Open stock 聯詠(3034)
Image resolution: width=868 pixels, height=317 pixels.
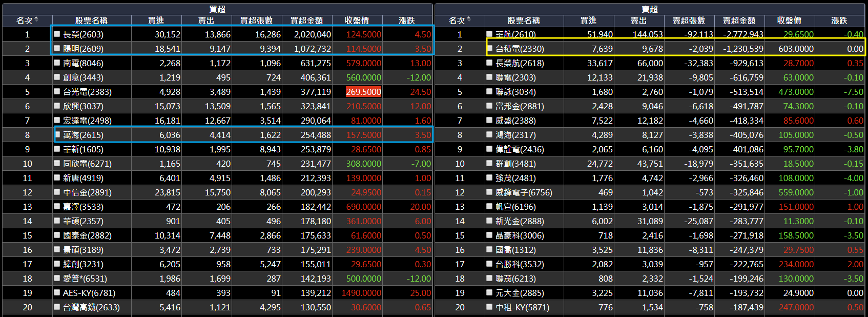tap(515, 92)
